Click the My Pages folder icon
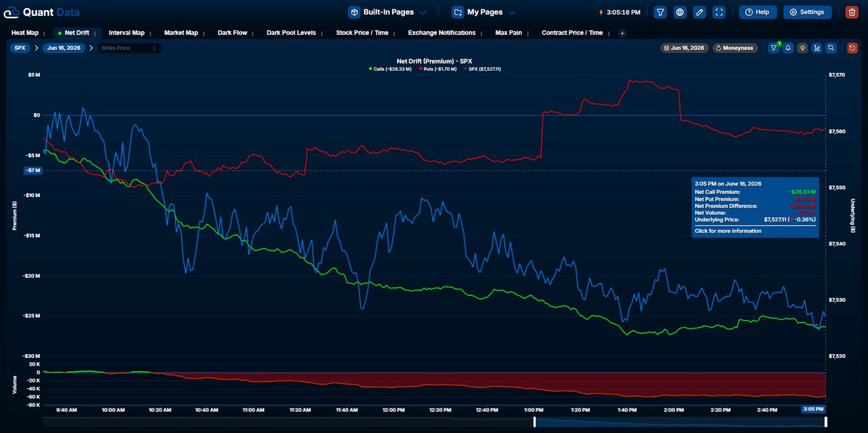 click(x=458, y=12)
